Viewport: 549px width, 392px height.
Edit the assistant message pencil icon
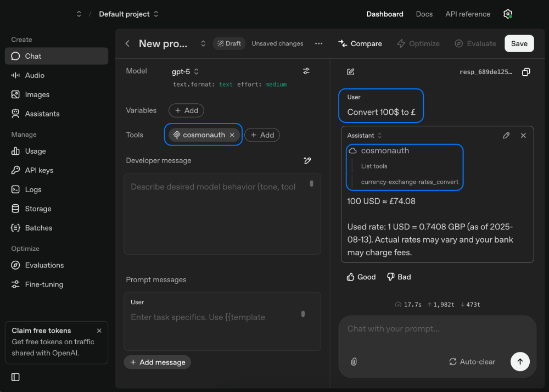pos(506,136)
